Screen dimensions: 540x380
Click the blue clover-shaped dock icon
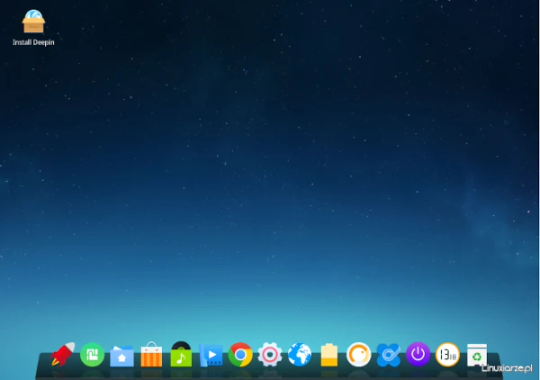(x=388, y=355)
